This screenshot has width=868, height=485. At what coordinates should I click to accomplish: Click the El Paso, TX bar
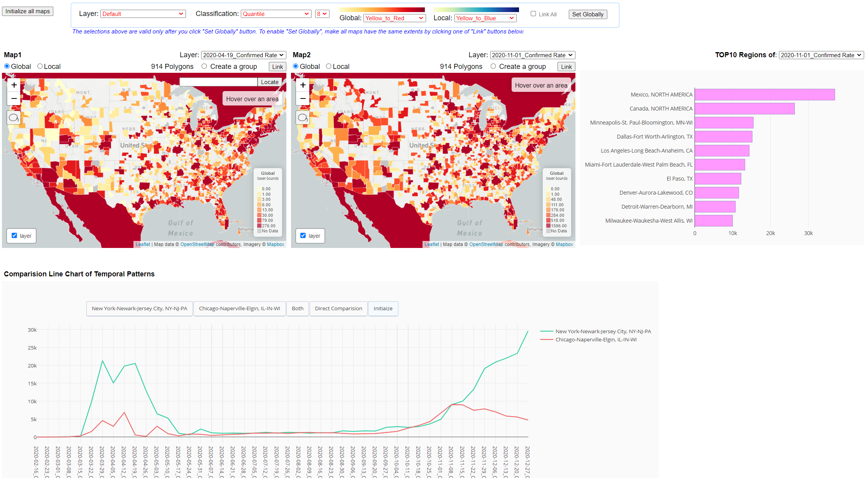pyautogui.click(x=718, y=179)
